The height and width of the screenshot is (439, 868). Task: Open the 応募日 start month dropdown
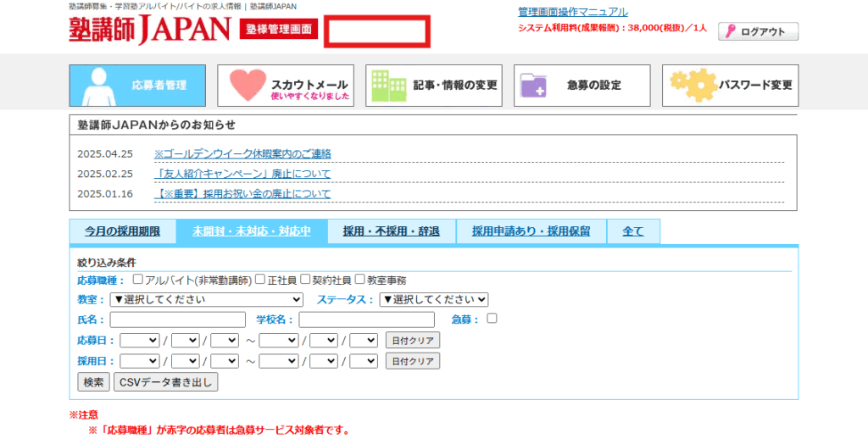tap(185, 340)
